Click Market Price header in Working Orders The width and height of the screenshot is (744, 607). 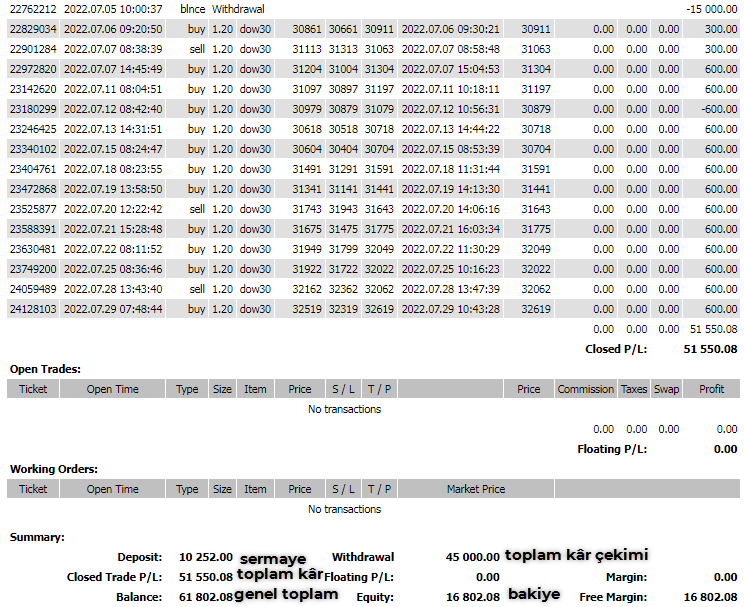[x=476, y=489]
